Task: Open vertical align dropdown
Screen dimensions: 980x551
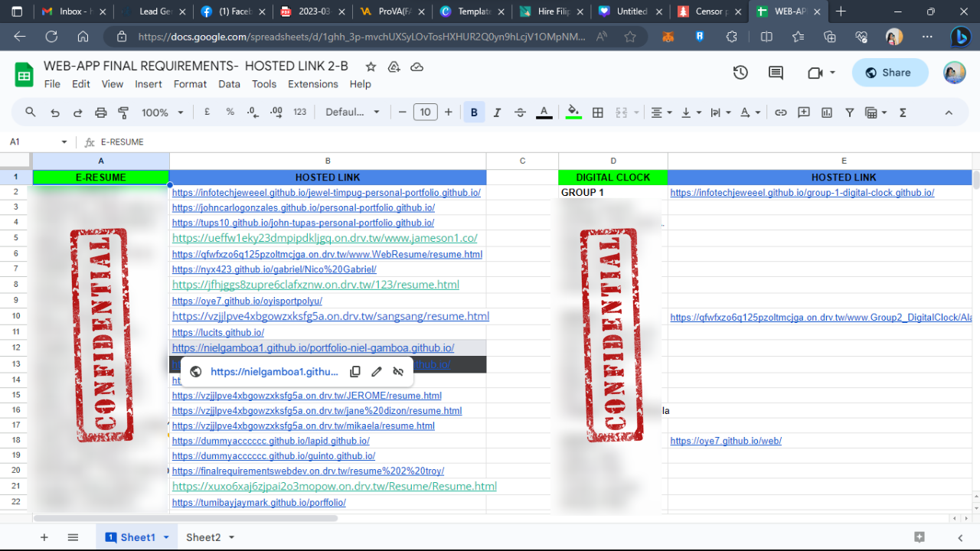Action: [x=691, y=112]
